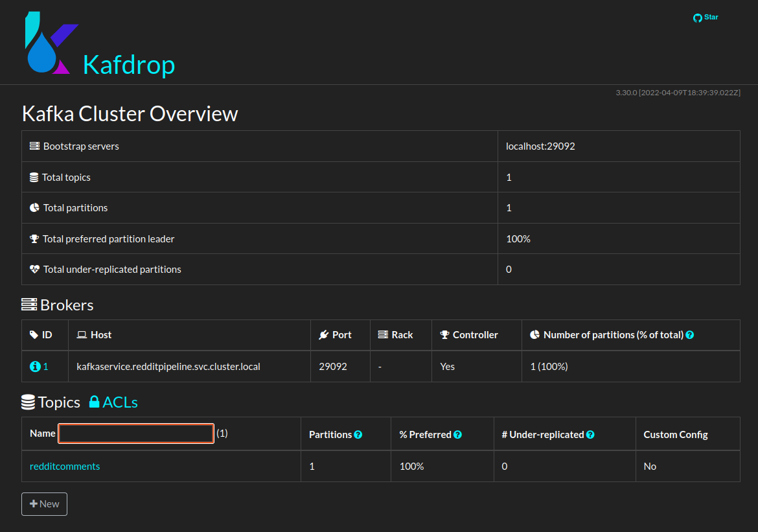758x532 pixels.
Task: Click the Host column laptop icon
Action: pyautogui.click(x=82, y=334)
